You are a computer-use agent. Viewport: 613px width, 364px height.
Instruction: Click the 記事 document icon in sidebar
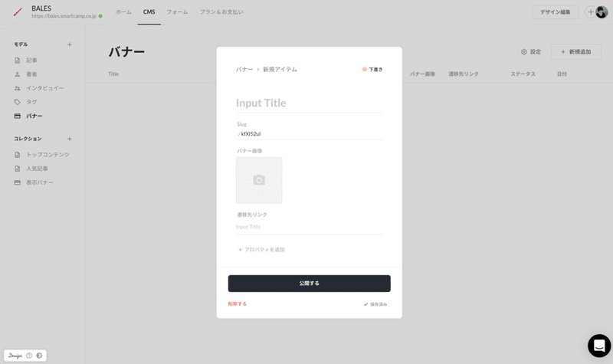[x=17, y=61]
